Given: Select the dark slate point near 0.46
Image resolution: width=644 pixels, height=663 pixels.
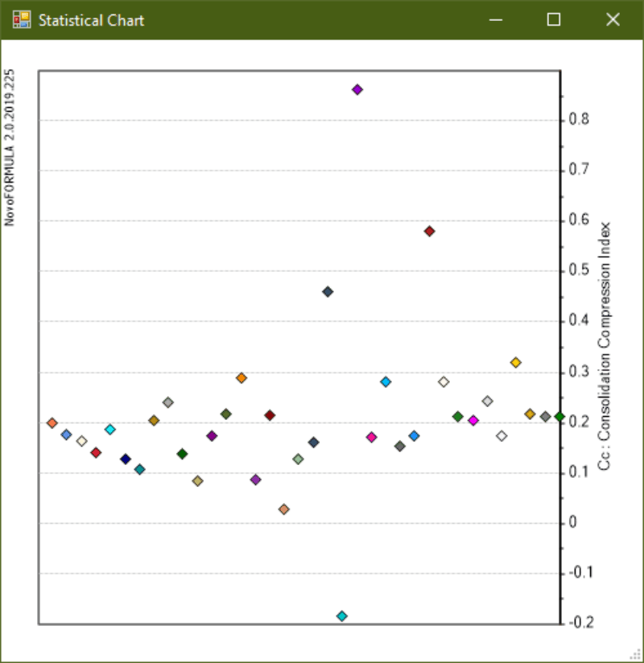Looking at the screenshot, I should coord(328,292).
